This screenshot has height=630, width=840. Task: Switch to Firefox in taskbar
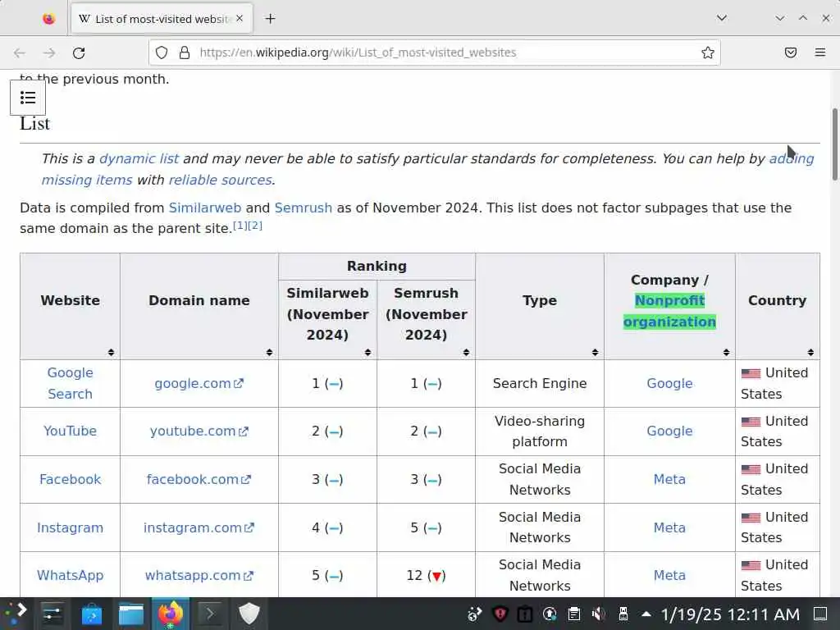pyautogui.click(x=171, y=614)
